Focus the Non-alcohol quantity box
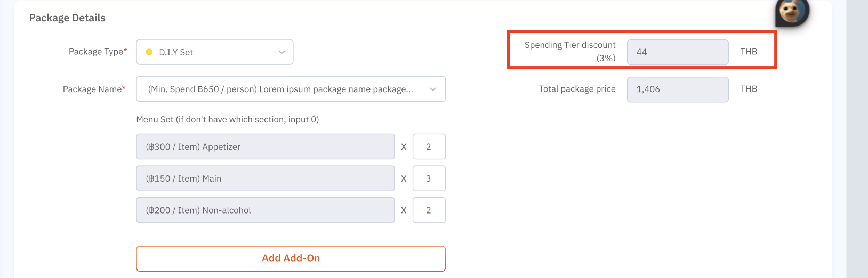 click(429, 210)
